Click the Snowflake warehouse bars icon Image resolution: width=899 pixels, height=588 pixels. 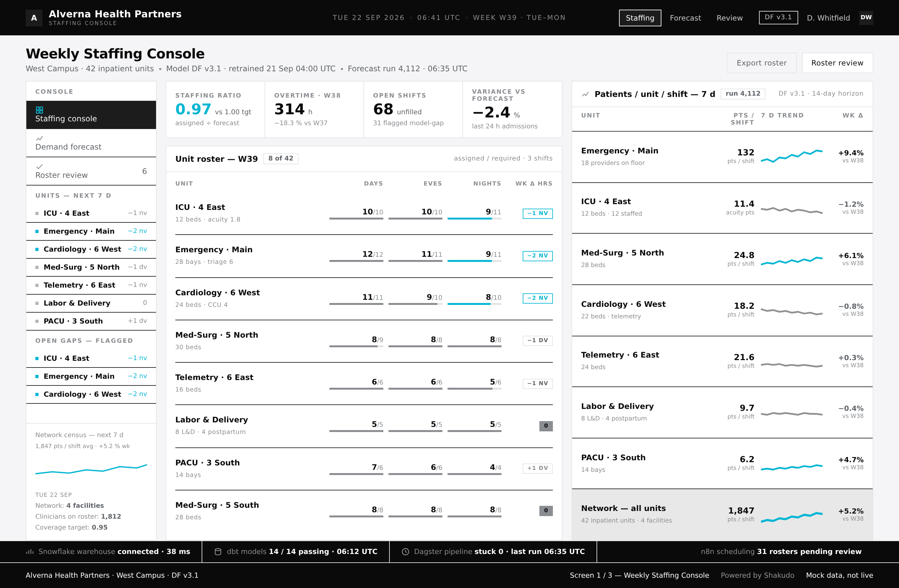point(30,552)
